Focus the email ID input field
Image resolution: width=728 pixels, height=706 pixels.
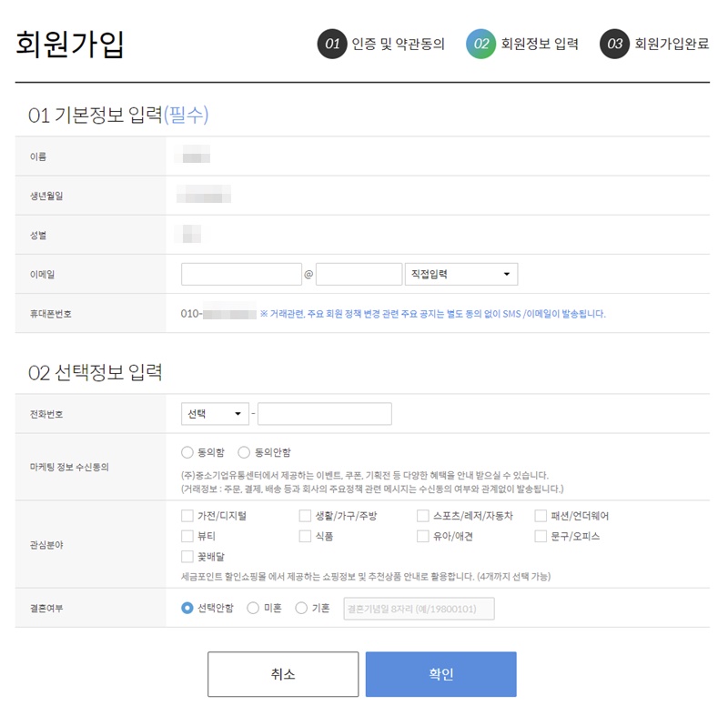[241, 275]
